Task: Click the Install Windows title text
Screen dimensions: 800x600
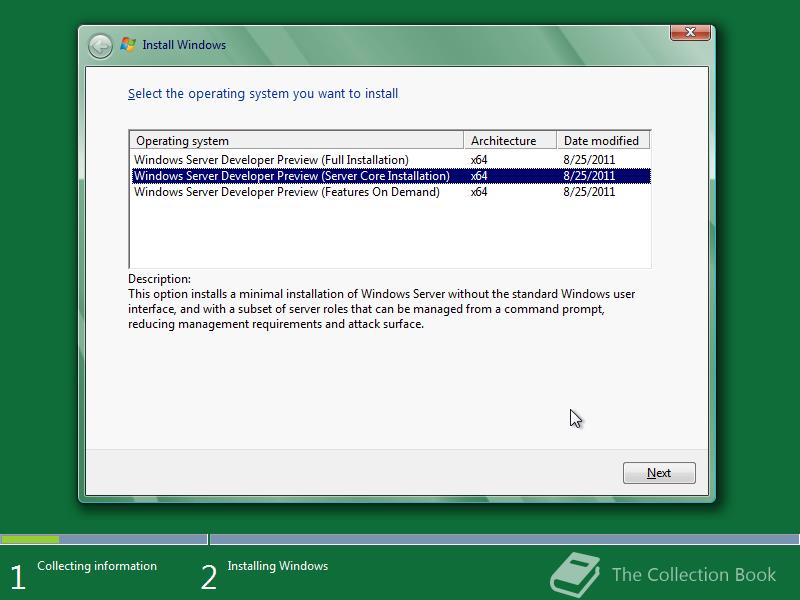Action: pyautogui.click(x=184, y=45)
